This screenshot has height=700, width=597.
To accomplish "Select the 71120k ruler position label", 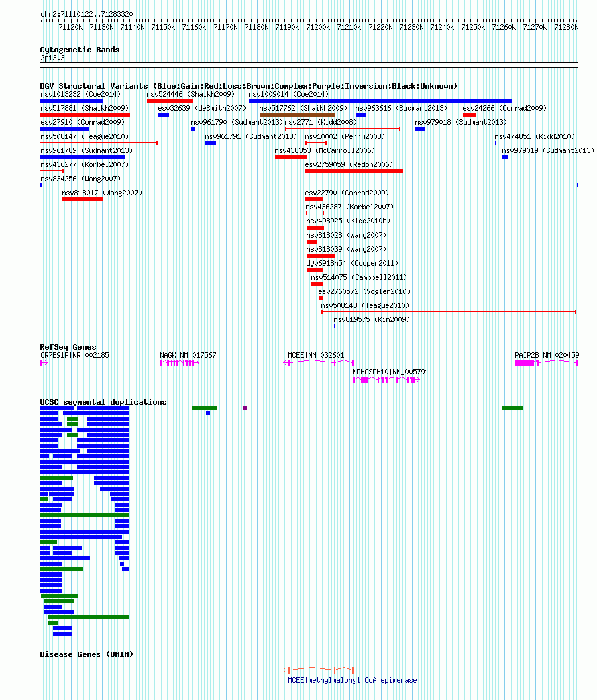I will pos(70,28).
